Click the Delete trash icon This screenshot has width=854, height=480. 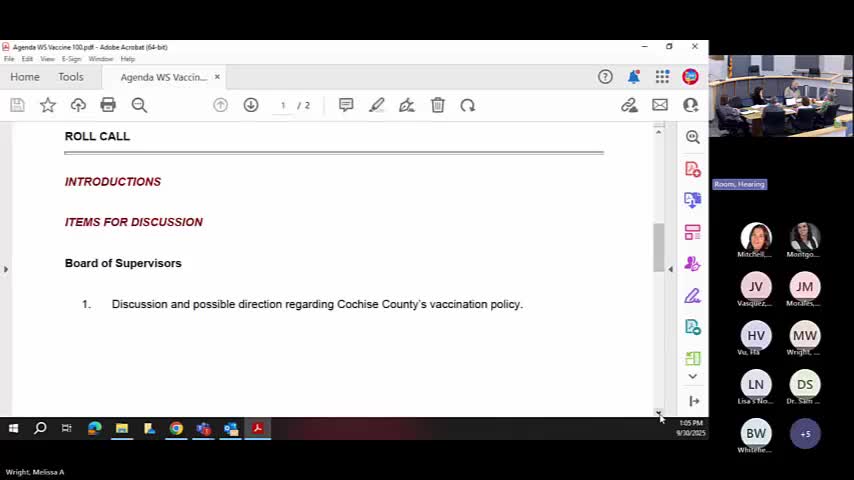[x=438, y=105]
